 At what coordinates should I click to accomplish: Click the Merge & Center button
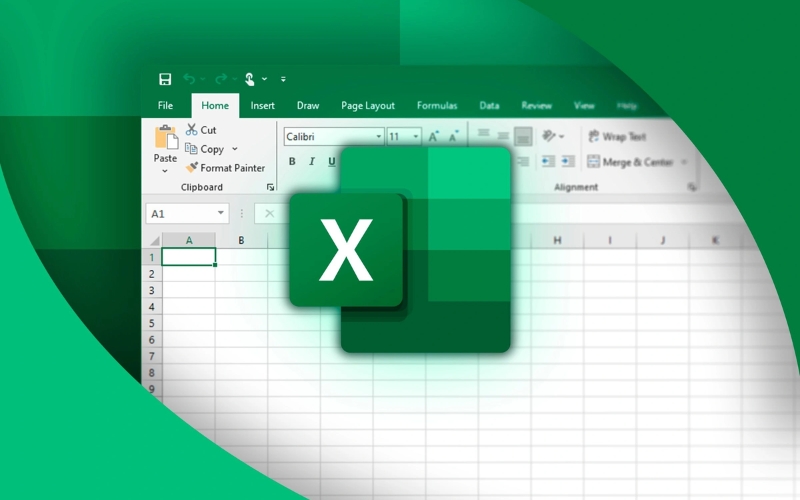point(630,162)
